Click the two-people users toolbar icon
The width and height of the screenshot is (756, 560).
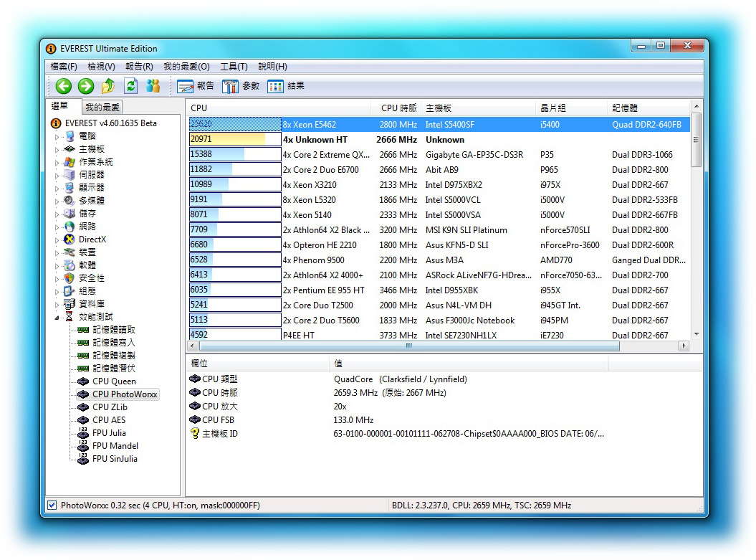click(x=153, y=86)
